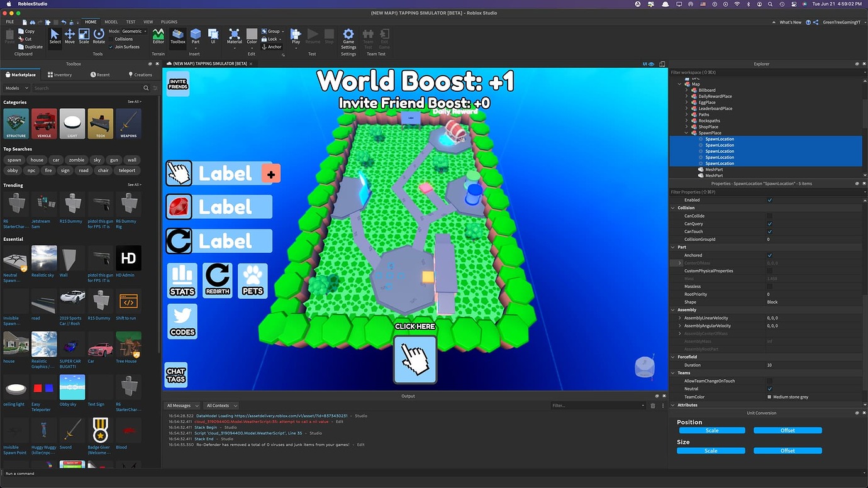Disable the Anchored property
868x488 pixels.
point(769,255)
